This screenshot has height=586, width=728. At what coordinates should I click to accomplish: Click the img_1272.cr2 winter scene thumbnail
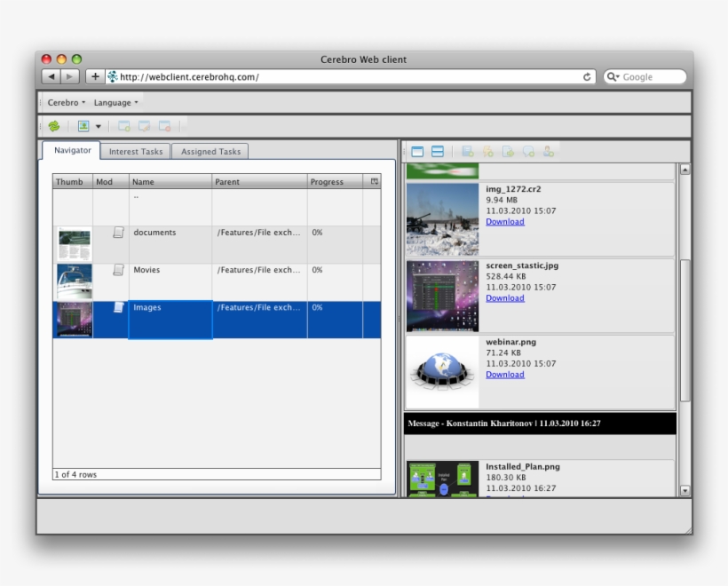pos(442,219)
